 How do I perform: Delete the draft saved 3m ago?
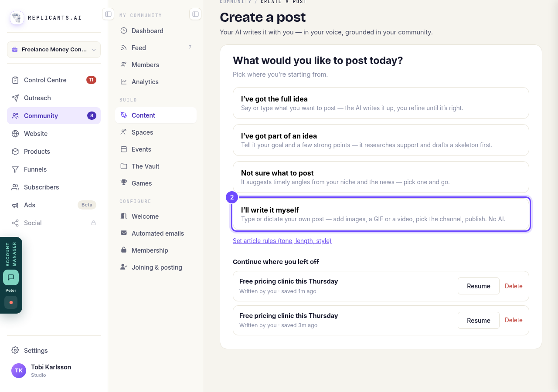514,320
